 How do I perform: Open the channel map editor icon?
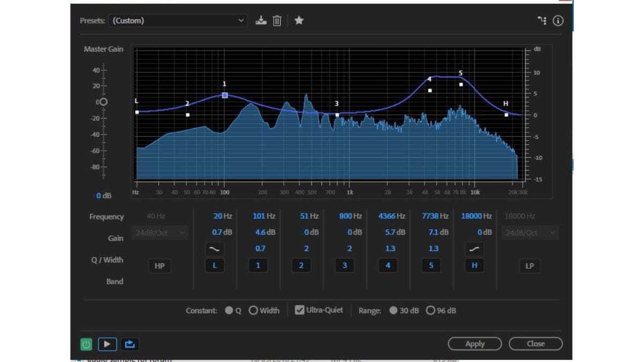point(542,20)
